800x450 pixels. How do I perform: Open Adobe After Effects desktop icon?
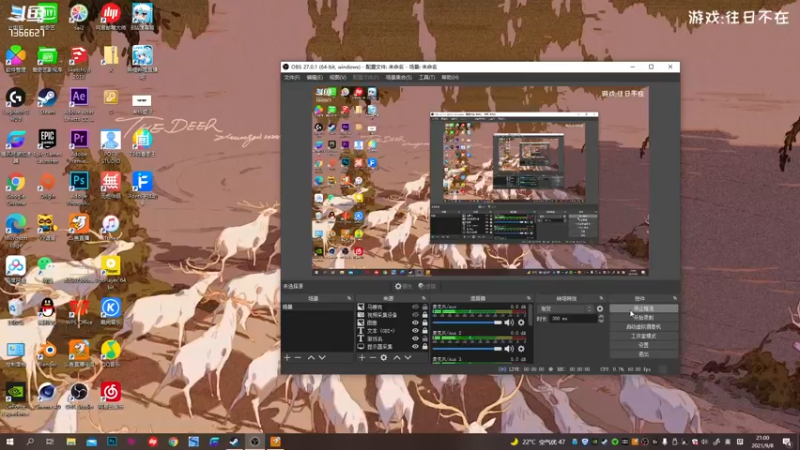(x=79, y=104)
